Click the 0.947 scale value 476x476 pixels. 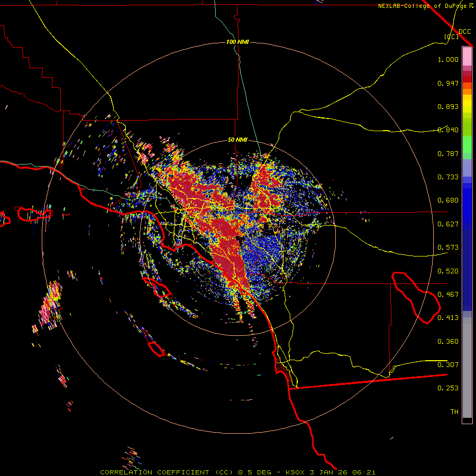[448, 83]
